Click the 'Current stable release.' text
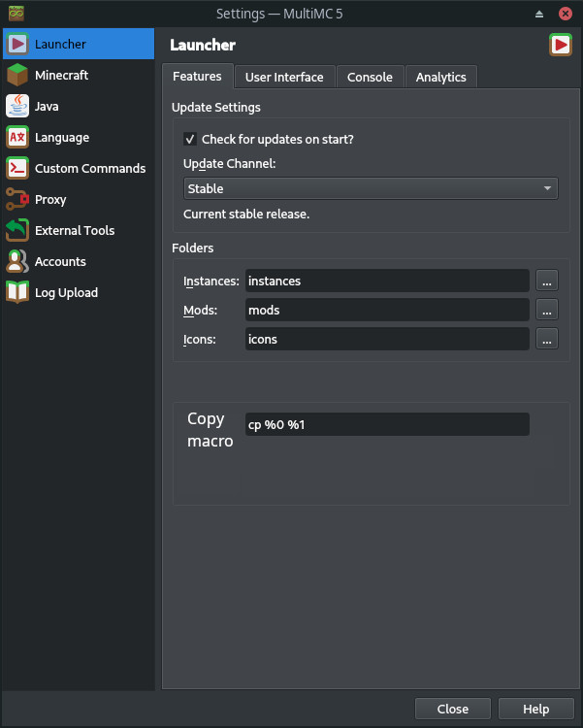Viewport: 583px width, 728px height. 246,215
